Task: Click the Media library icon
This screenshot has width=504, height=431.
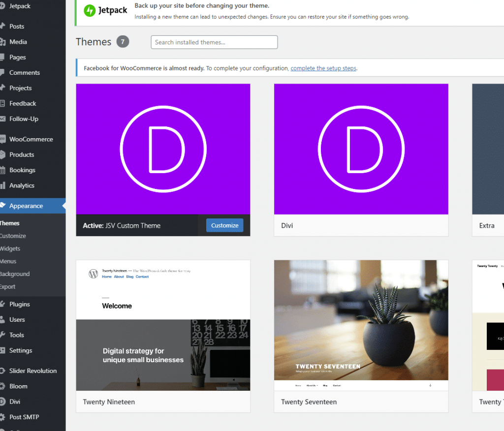Action: pos(2,42)
